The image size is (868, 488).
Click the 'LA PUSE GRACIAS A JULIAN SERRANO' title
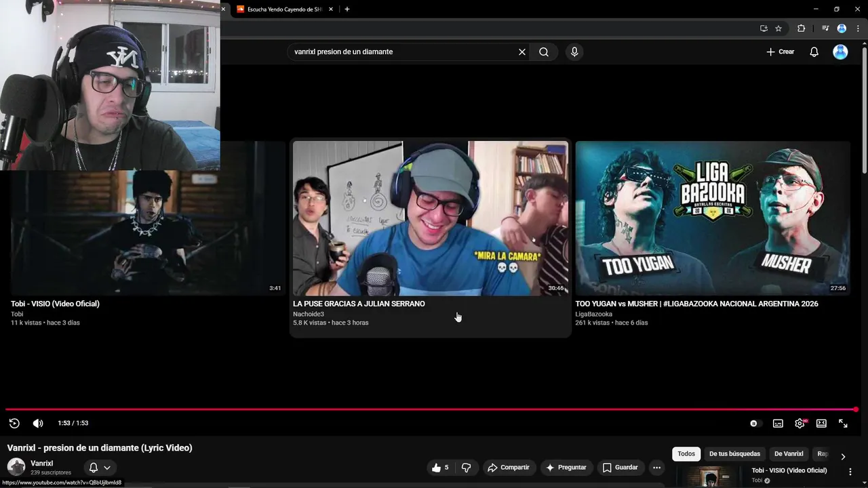click(x=359, y=304)
